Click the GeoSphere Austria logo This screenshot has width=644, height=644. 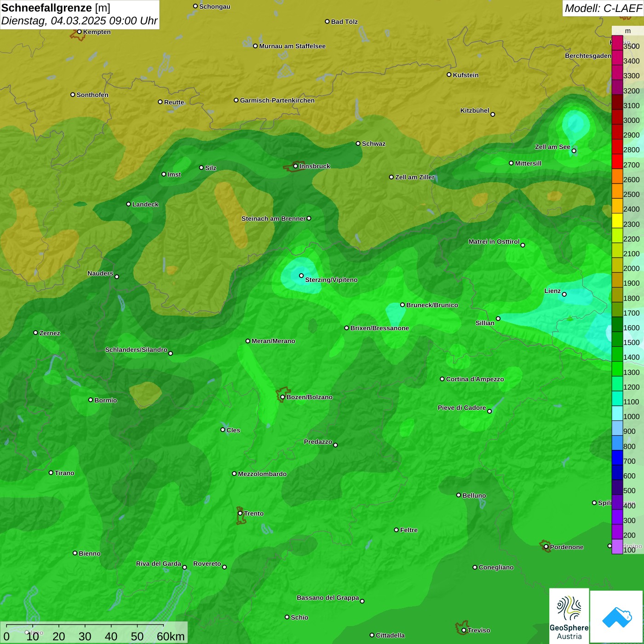coord(569,615)
